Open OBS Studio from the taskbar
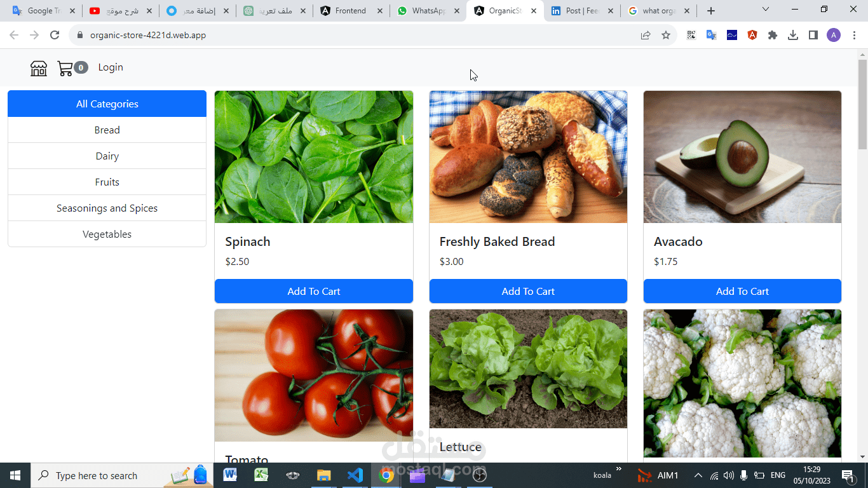Screen dimensions: 868x488 [x=479, y=475]
